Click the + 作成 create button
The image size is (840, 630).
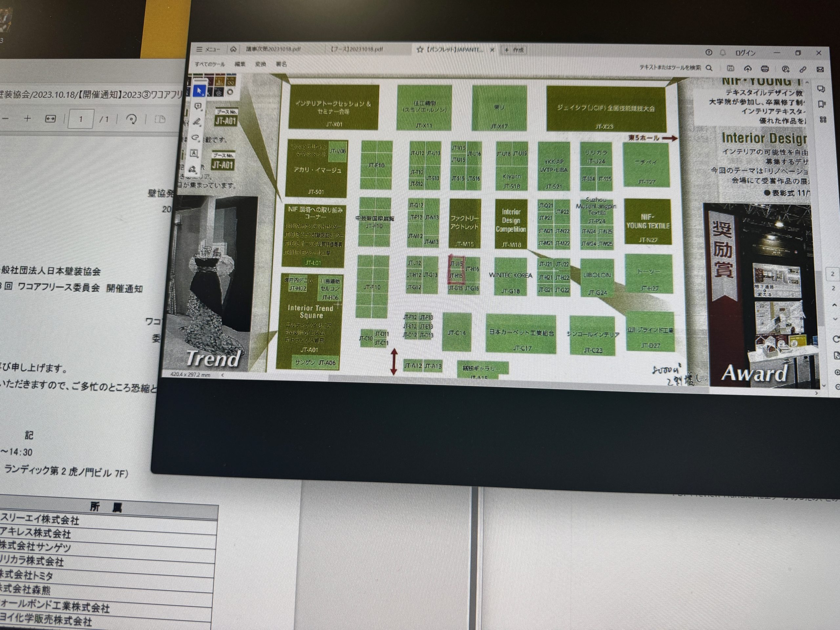click(x=514, y=50)
